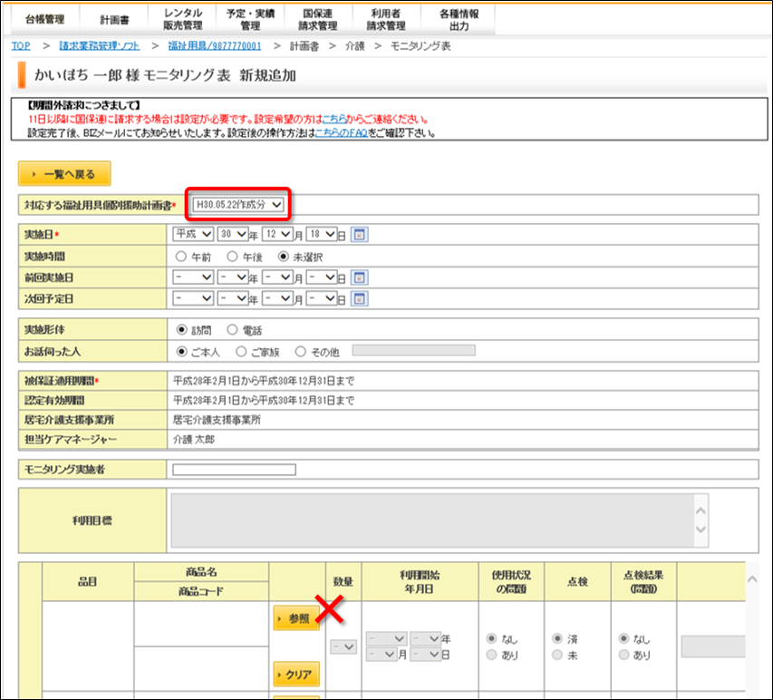This screenshot has height=700, width=773.
Task: Open the 数量 dropdown in product row
Action: tap(343, 647)
